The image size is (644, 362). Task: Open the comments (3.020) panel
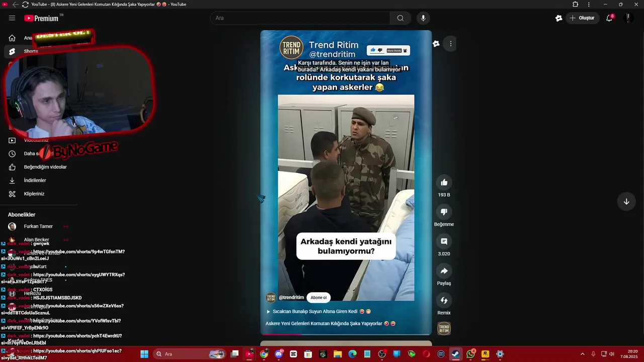click(444, 241)
